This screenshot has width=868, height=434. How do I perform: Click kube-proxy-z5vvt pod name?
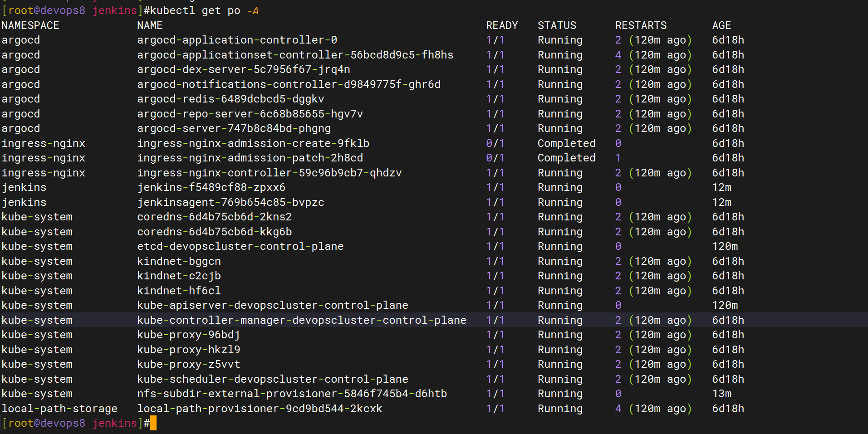point(188,364)
